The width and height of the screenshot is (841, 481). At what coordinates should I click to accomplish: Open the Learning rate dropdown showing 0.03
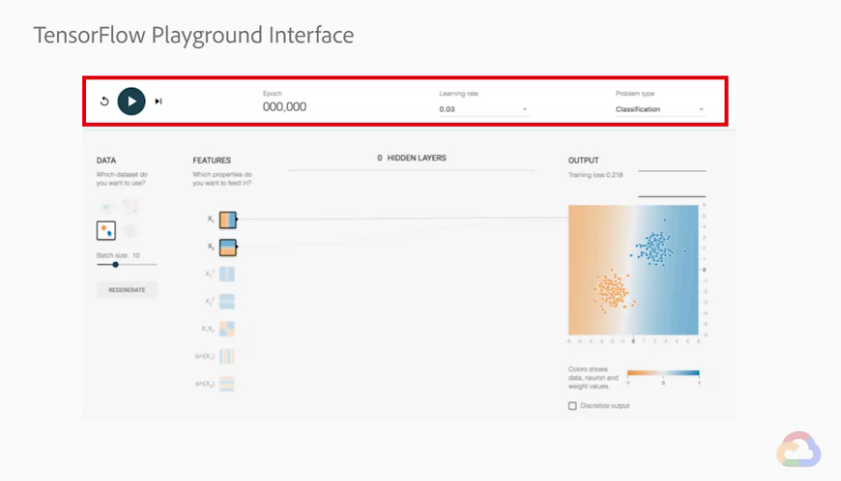[483, 109]
